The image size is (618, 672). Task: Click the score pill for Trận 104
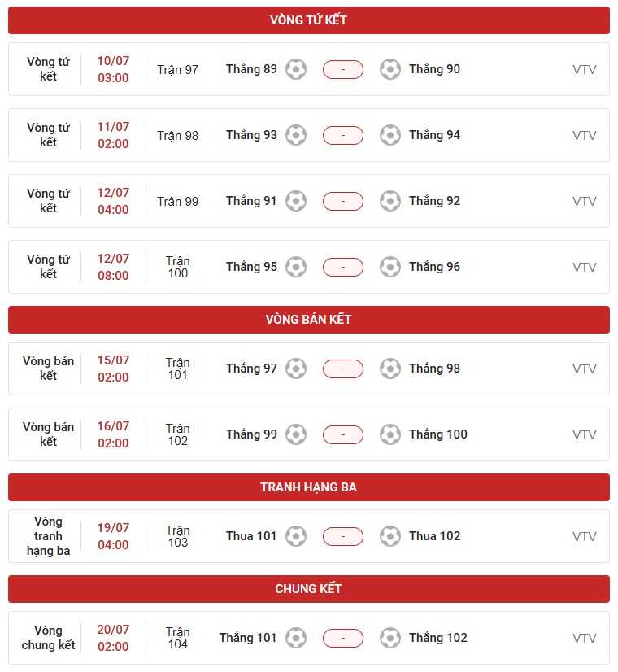click(x=343, y=638)
